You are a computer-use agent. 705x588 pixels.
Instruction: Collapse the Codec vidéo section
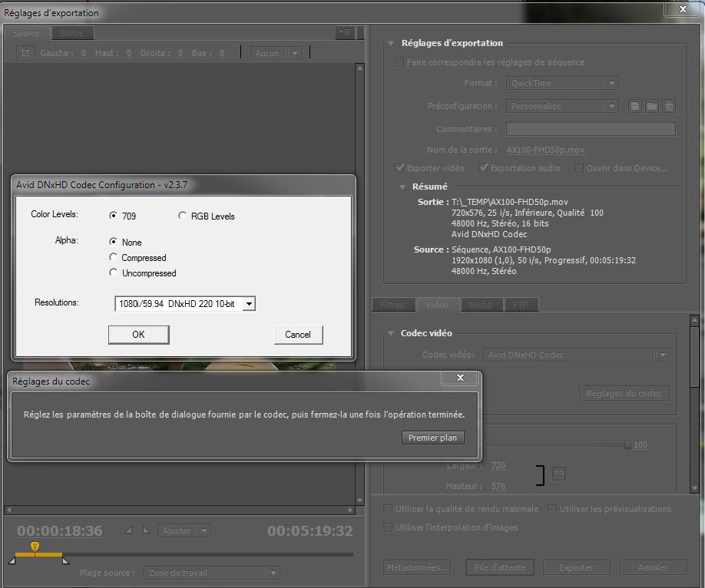coord(391,333)
